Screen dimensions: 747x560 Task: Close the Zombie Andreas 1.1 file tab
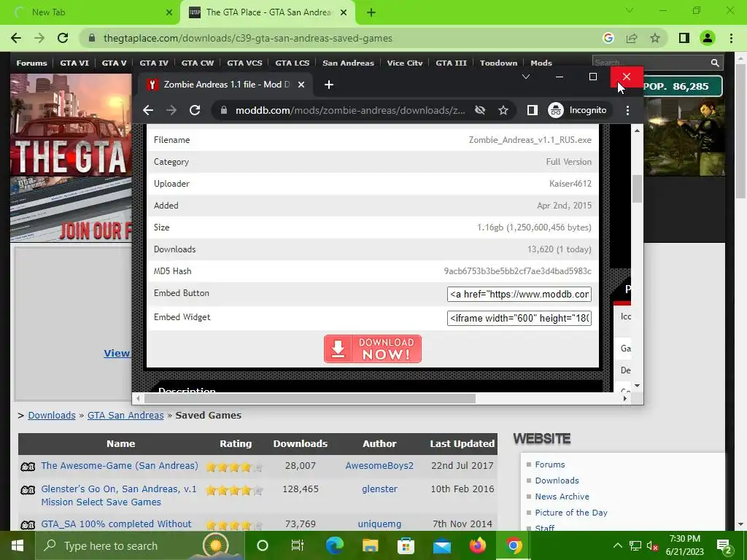coord(301,85)
